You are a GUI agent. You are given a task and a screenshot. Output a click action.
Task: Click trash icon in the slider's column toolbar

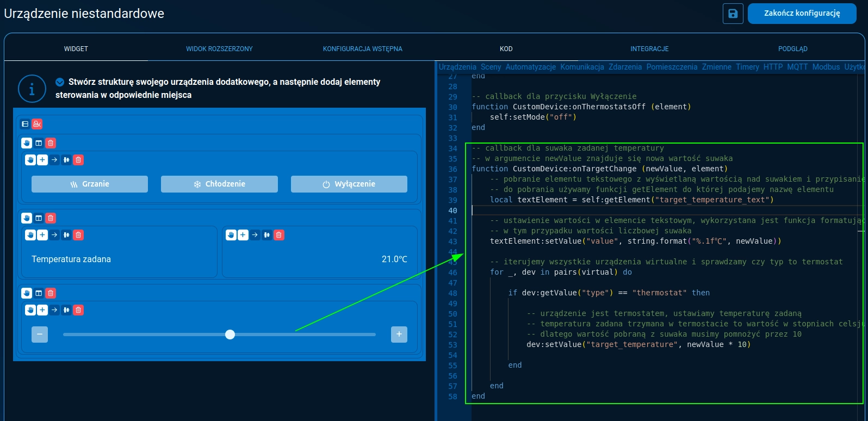point(78,310)
